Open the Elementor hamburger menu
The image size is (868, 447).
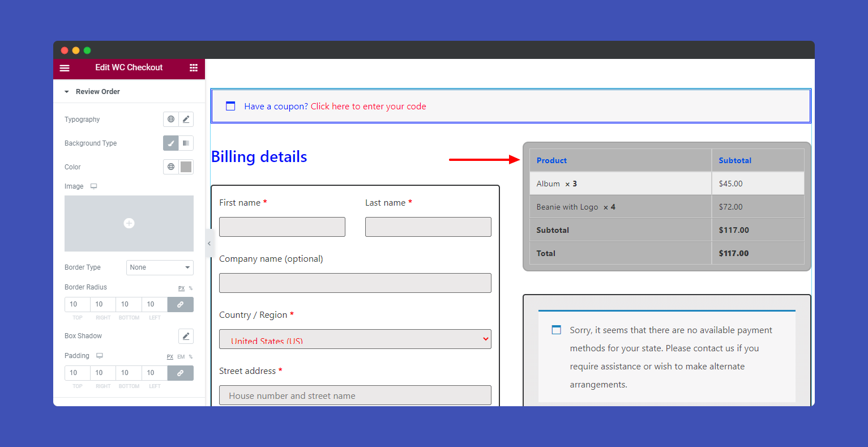tap(65, 68)
